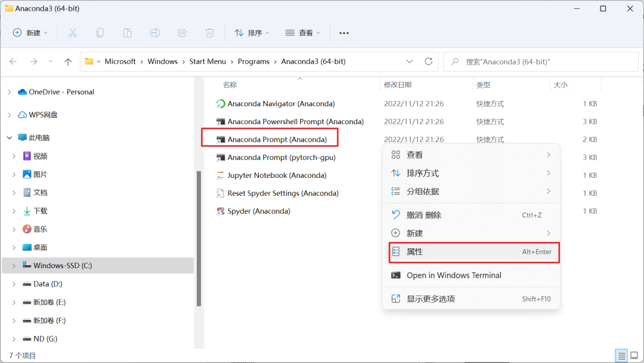The image size is (644, 363).
Task: Click the Spyder shortcut icon
Action: (221, 211)
